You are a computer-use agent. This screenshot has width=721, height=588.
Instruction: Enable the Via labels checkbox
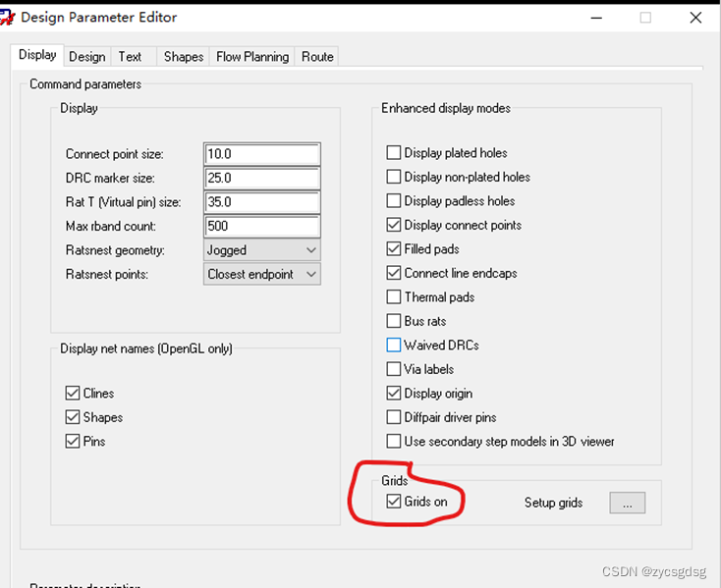(394, 369)
